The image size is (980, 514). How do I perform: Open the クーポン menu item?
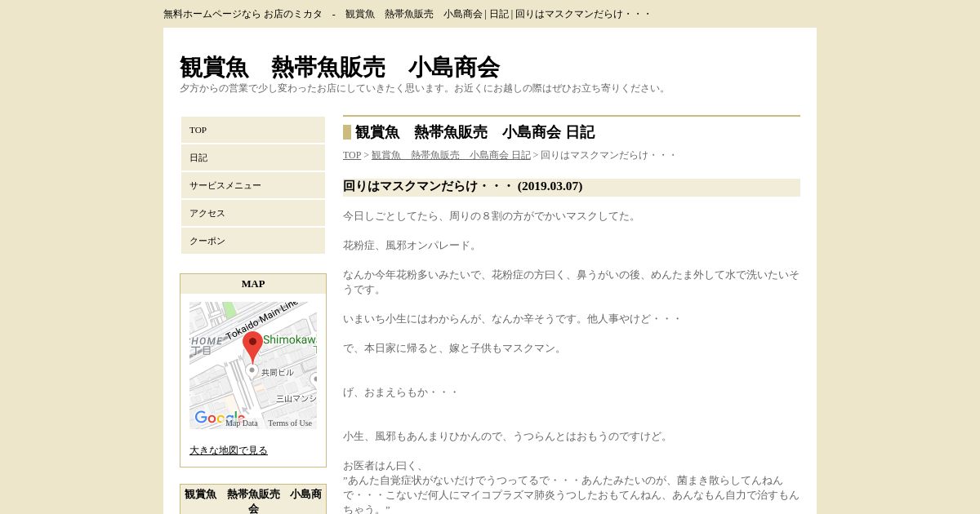coord(253,241)
